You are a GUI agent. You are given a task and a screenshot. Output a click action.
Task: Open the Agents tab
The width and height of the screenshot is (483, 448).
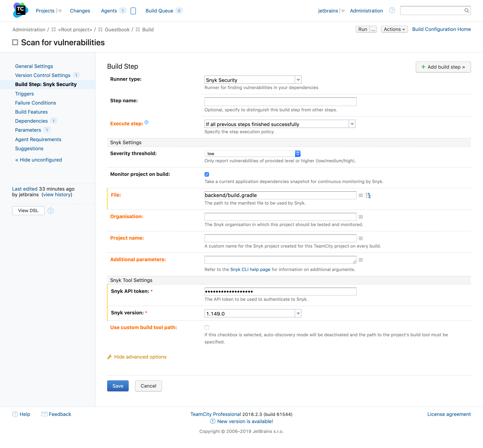coord(109,11)
